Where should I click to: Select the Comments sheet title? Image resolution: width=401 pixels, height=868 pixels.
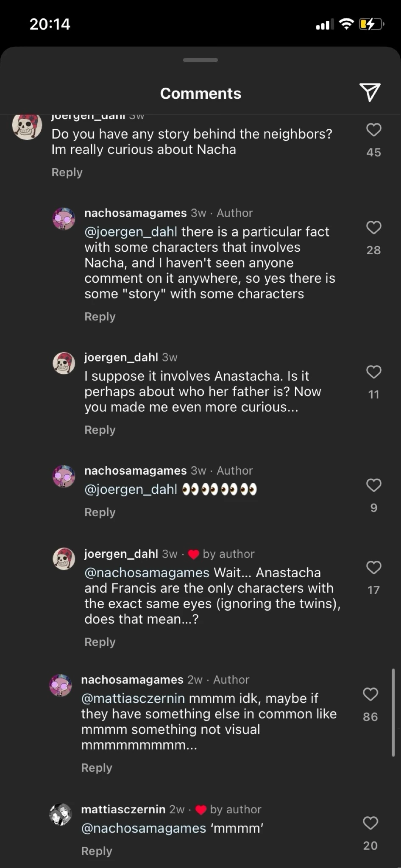[200, 93]
